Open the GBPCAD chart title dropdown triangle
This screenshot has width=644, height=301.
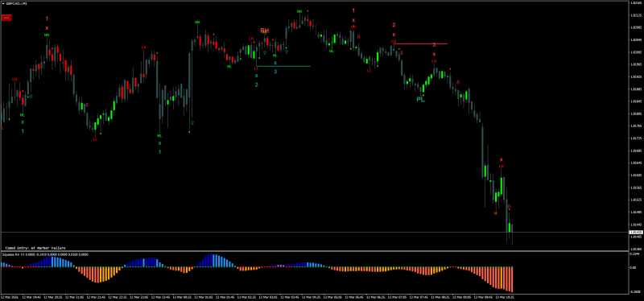click(3, 3)
